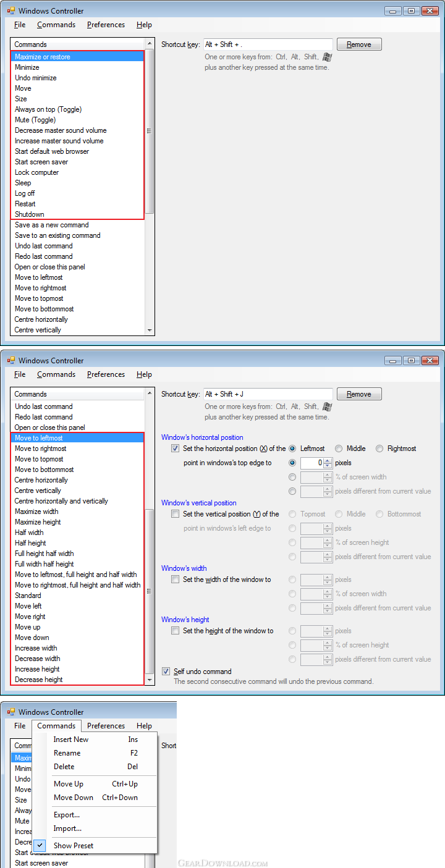Choose '% of screen width' radio under horizontal position
The width and height of the screenshot is (445, 868).
(x=292, y=477)
